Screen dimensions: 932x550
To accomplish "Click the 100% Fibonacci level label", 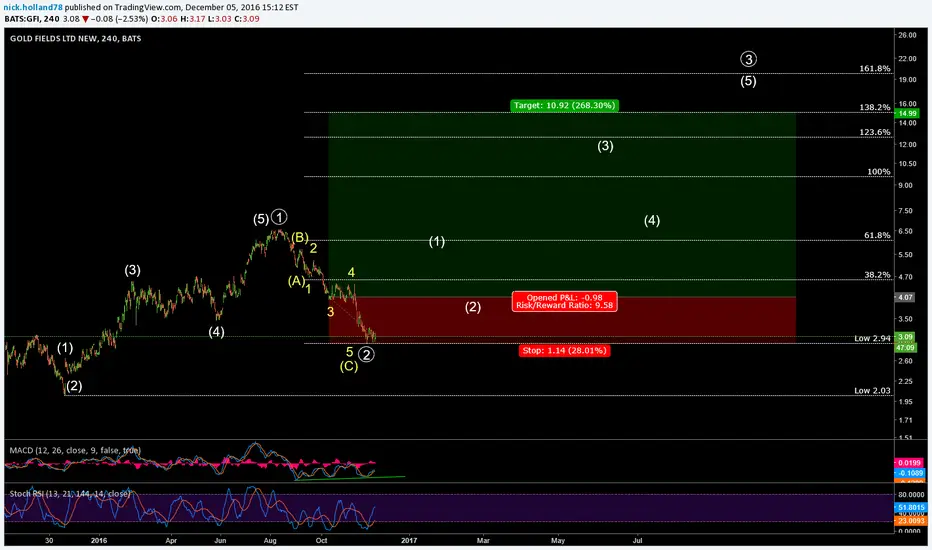I will click(879, 171).
